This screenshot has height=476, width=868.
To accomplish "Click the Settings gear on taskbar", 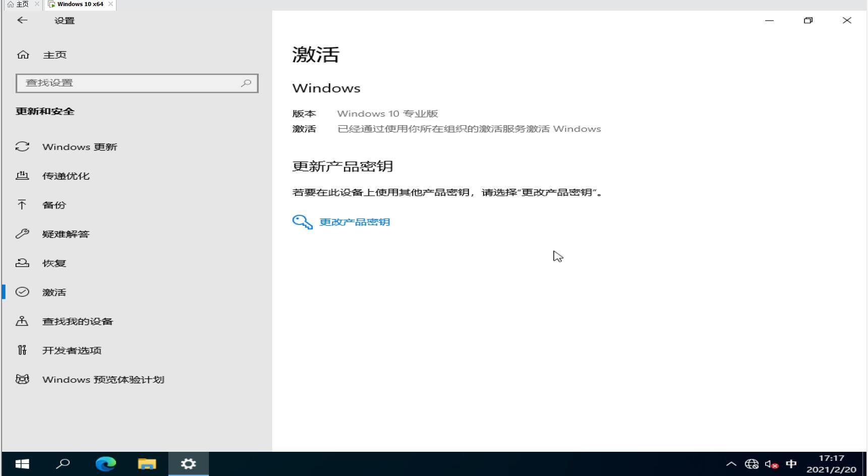I will (x=188, y=464).
